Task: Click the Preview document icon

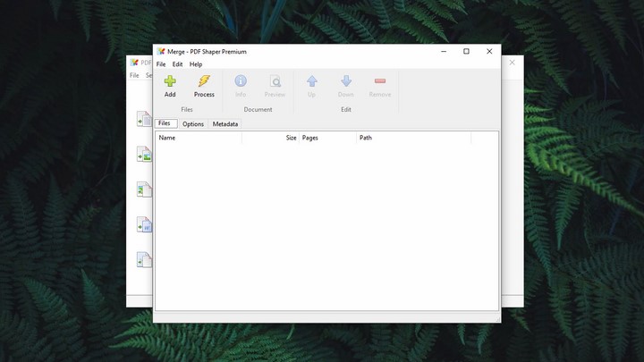Action: tap(275, 81)
